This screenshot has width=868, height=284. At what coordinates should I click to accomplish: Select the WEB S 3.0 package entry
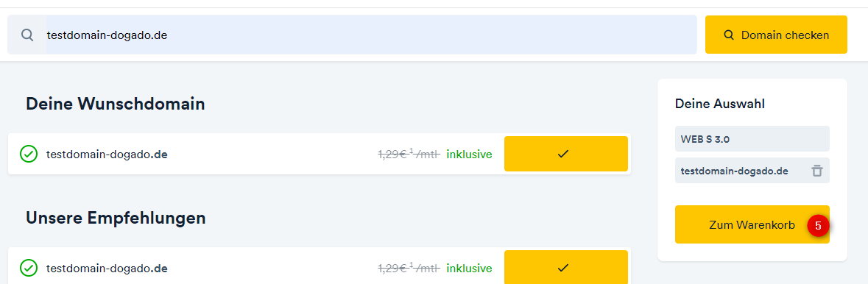coord(752,139)
